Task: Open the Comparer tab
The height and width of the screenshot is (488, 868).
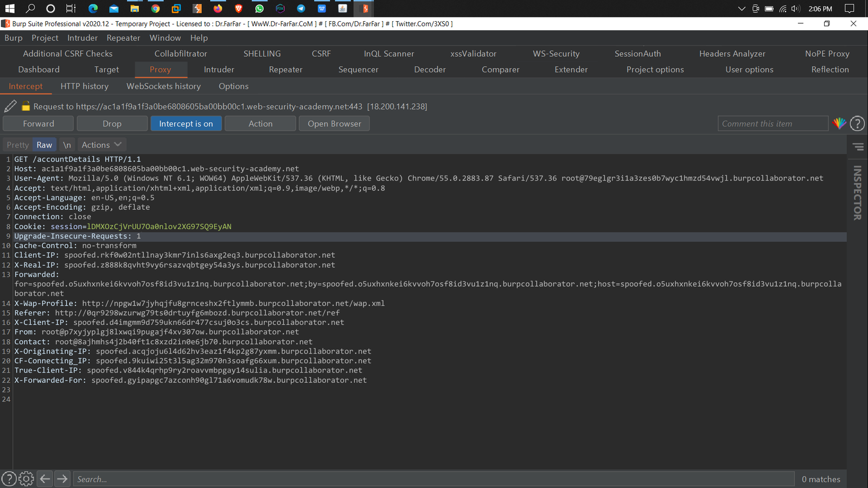Action: [501, 69]
